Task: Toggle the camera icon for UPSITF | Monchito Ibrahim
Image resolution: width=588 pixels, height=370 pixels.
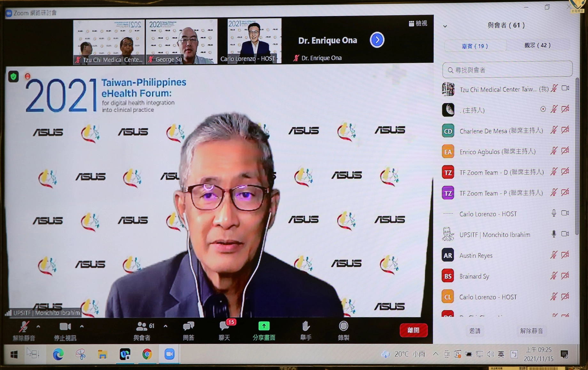Action: tap(565, 234)
